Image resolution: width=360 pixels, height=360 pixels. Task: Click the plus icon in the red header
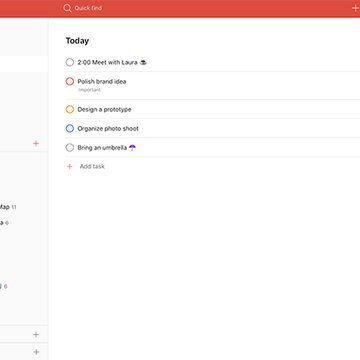coord(356,8)
